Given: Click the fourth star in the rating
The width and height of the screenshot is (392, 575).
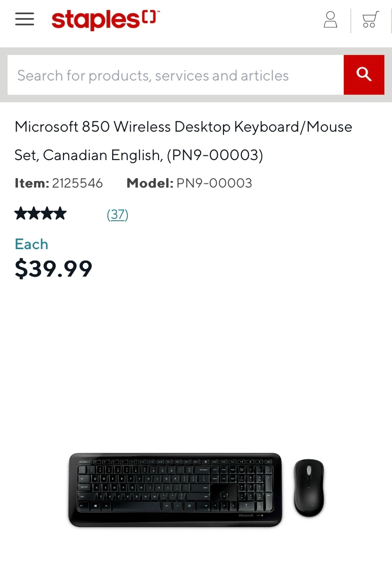Looking at the screenshot, I should [x=60, y=214].
